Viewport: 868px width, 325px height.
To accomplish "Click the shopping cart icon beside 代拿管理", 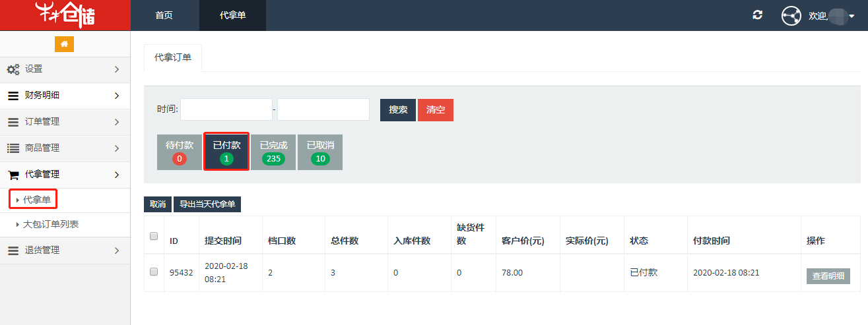I will click(13, 175).
